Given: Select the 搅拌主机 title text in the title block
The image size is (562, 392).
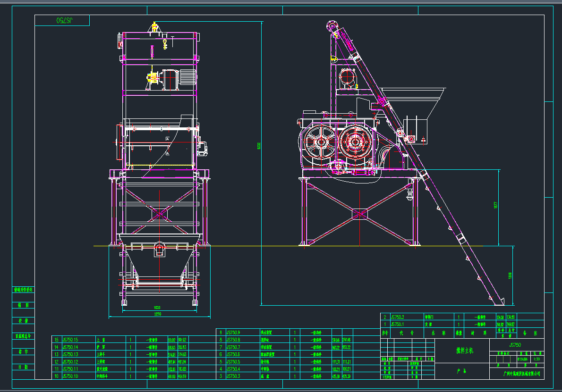Looking at the screenshot, I should 464,350.
